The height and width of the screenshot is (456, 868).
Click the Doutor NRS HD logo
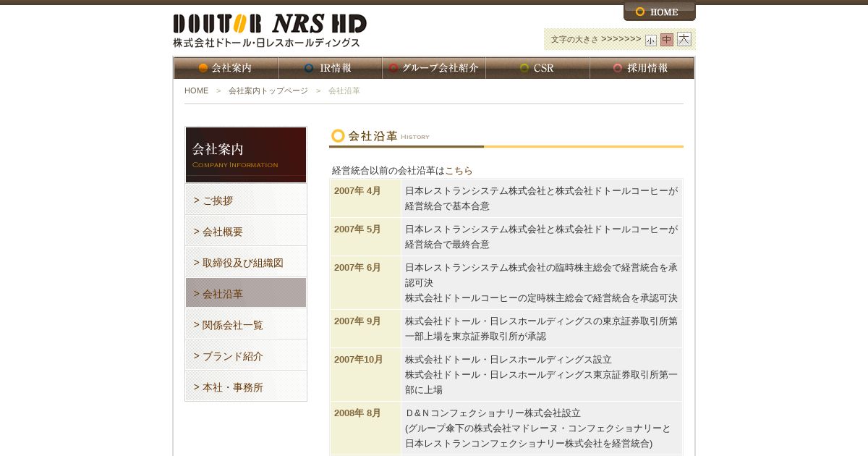click(270, 30)
